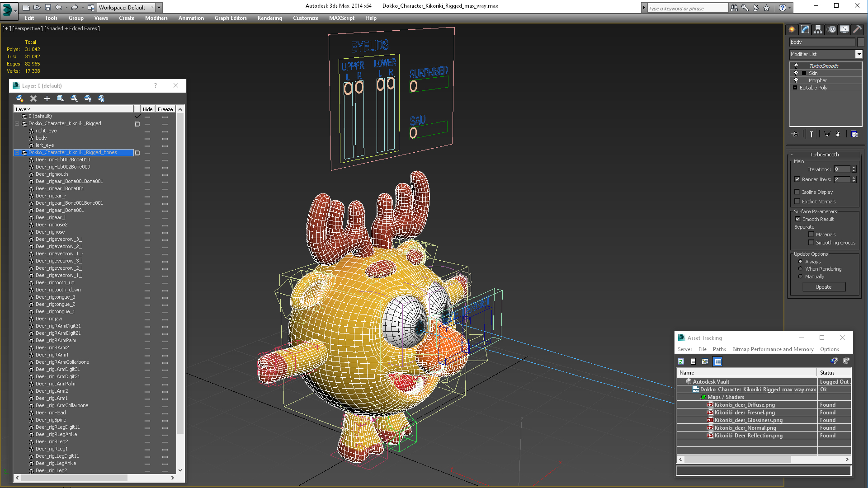Viewport: 868px width, 488px height.
Task: Click the Save File floppy icon
Action: [x=47, y=7]
